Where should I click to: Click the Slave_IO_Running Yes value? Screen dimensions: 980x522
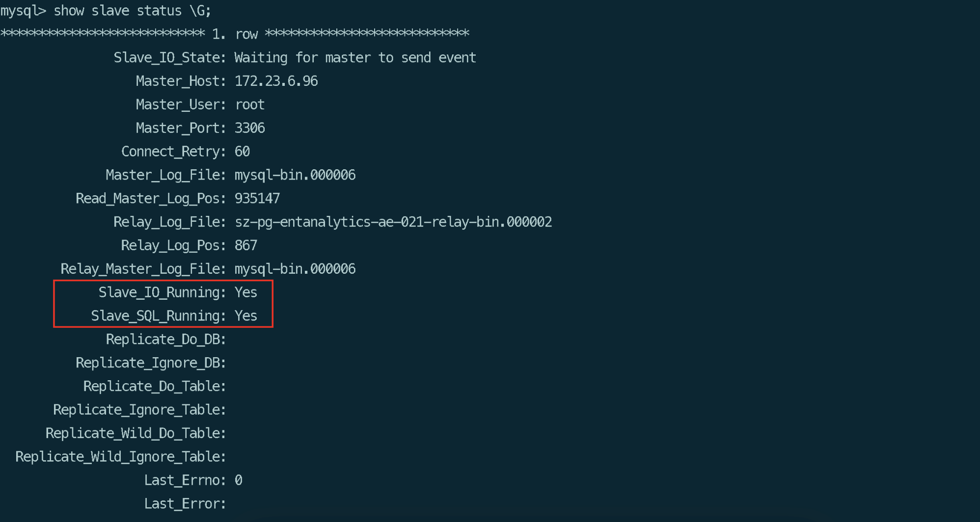click(x=246, y=292)
